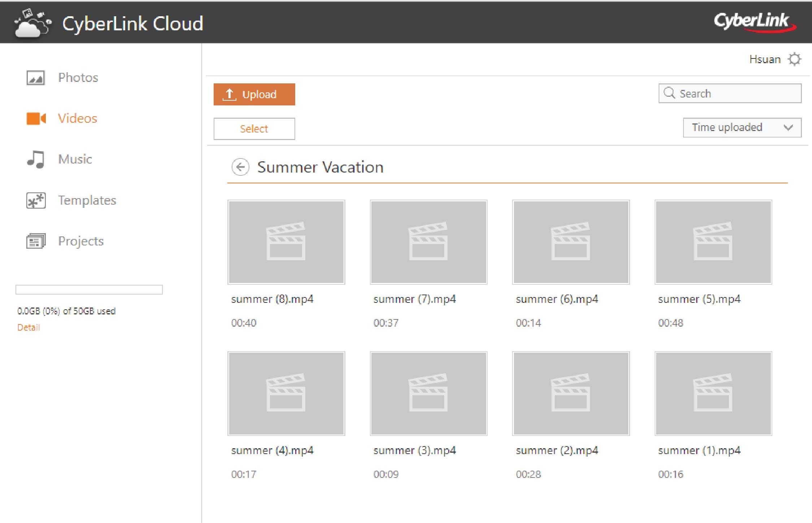
Task: Open the Projects menu label
Action: pos(81,241)
